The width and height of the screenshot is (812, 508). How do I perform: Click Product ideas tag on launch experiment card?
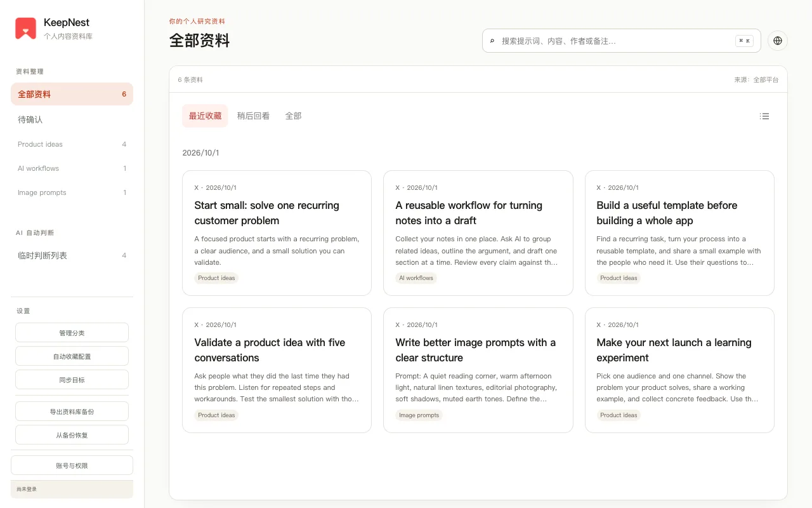pyautogui.click(x=619, y=415)
